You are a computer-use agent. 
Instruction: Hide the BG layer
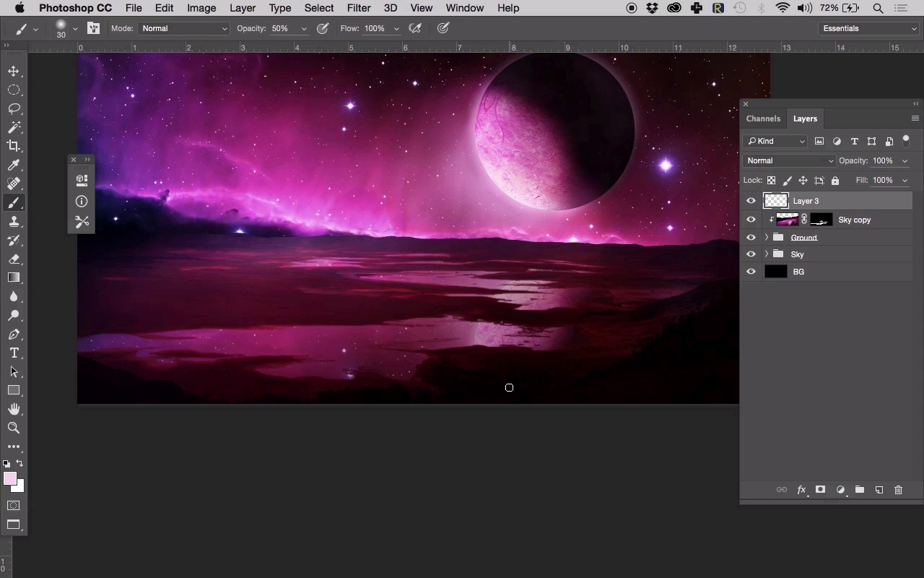pyautogui.click(x=751, y=272)
